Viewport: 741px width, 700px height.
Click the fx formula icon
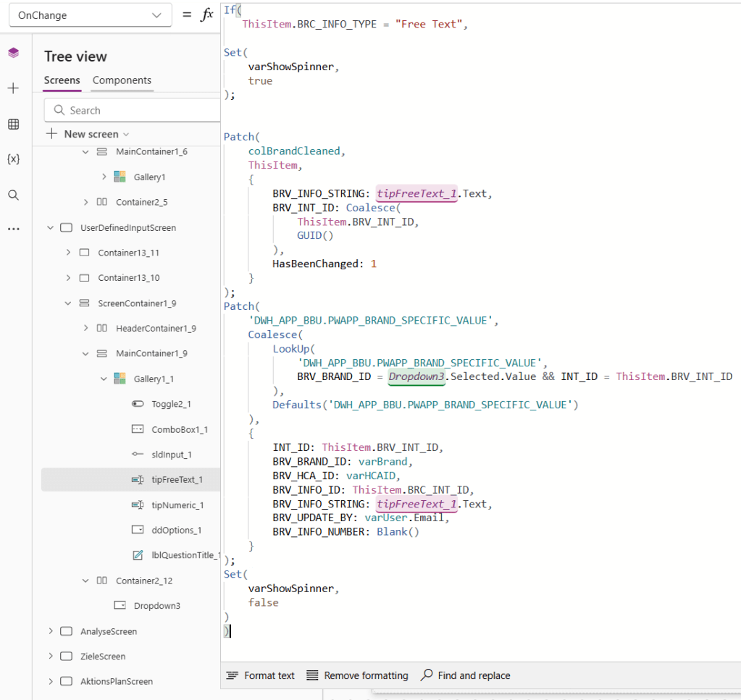coord(207,15)
